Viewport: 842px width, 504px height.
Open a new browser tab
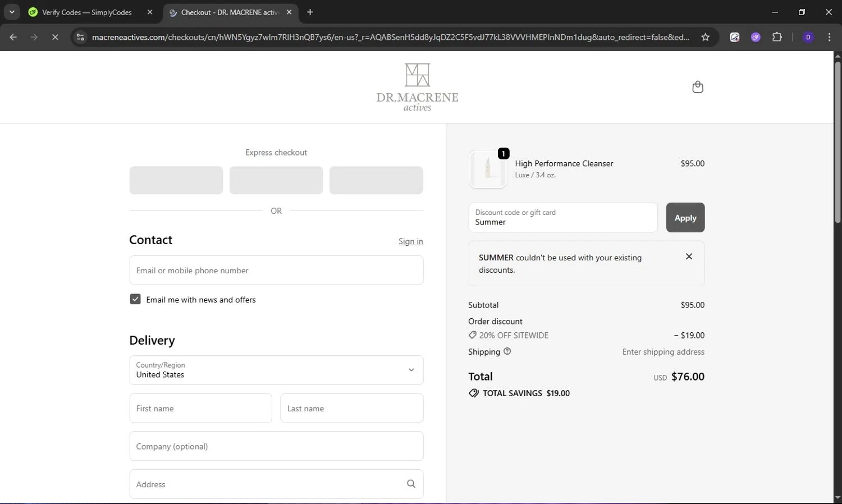pos(310,12)
